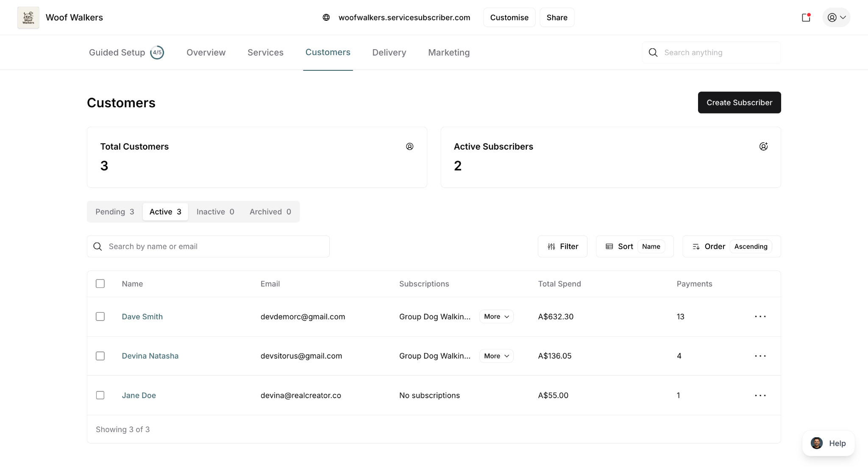Focus the Search by name or email field
The height and width of the screenshot is (469, 868).
point(216,246)
